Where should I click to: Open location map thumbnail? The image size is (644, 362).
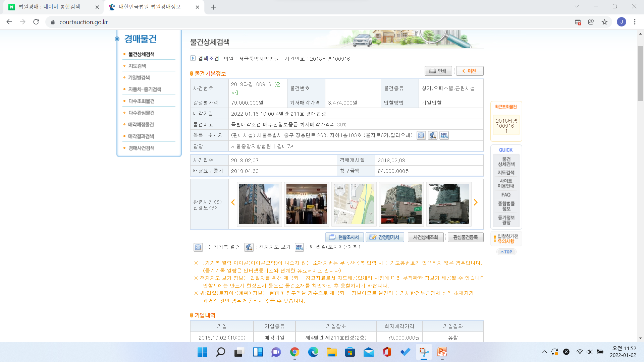354,204
